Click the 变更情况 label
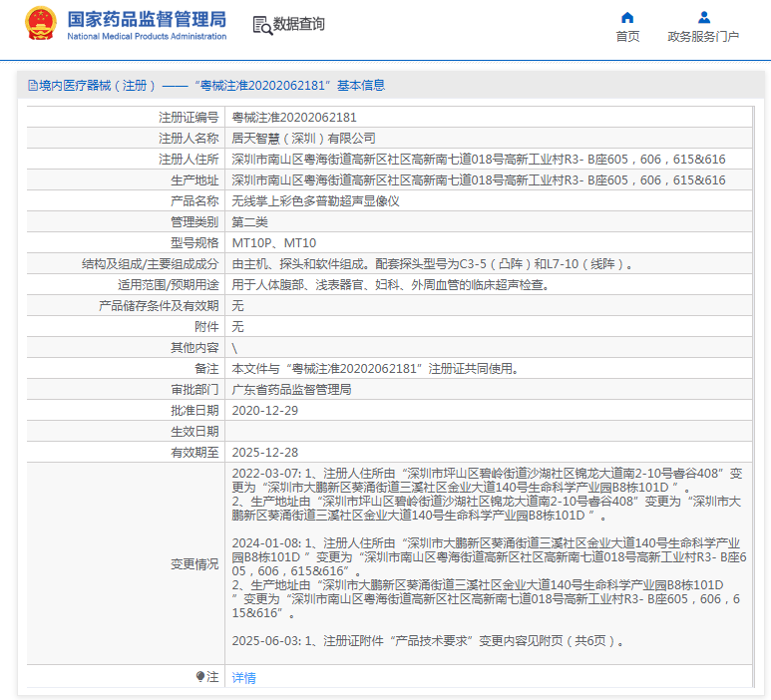The image size is (771, 700). [x=194, y=563]
